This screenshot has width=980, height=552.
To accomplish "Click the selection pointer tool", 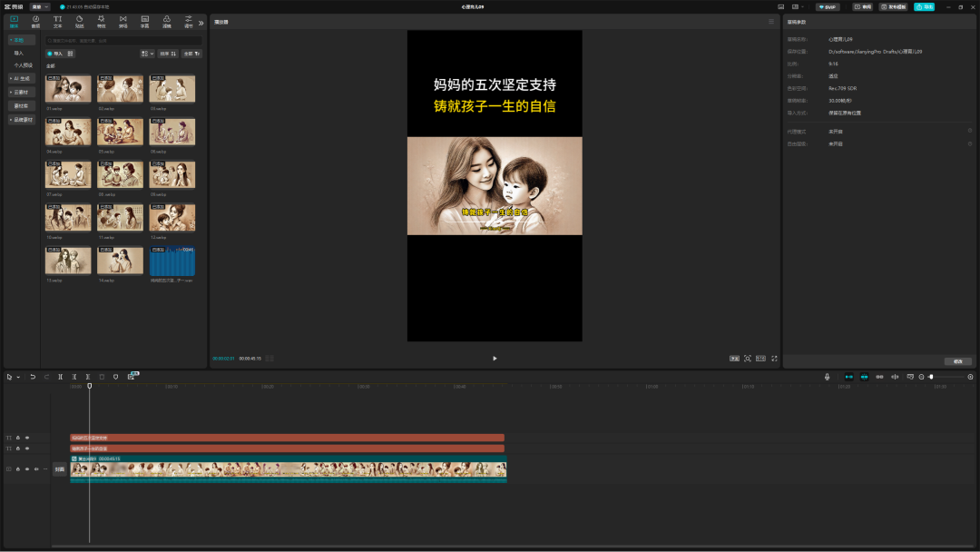I will tap(9, 377).
